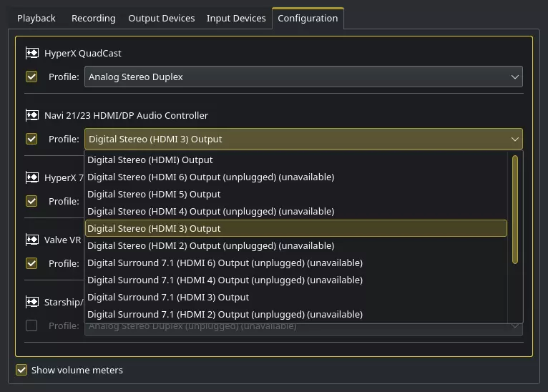The width and height of the screenshot is (548, 392).
Task: Collapse the Navi HDMI 3 profile dropdown
Action: click(x=303, y=139)
